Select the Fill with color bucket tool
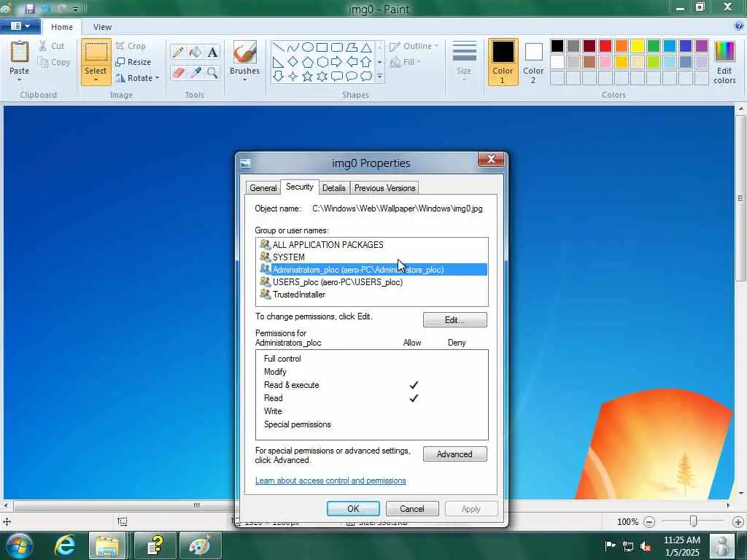This screenshot has height=560, width=747. point(196,52)
